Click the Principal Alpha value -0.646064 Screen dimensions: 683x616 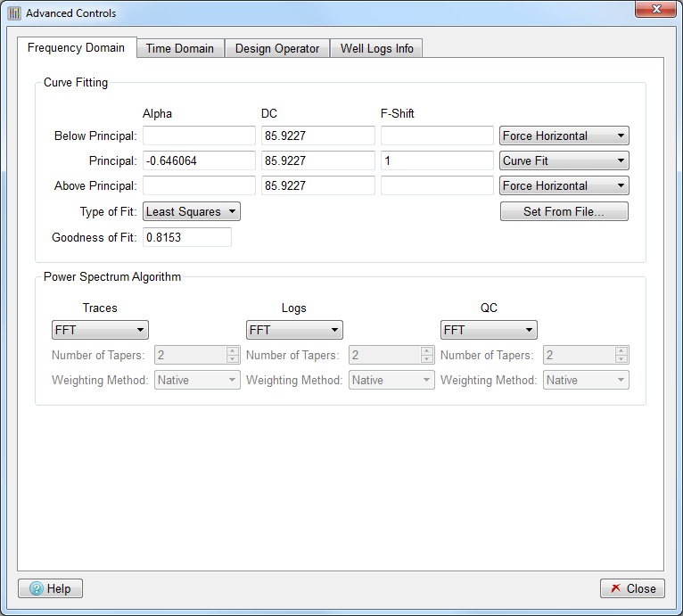(199, 160)
